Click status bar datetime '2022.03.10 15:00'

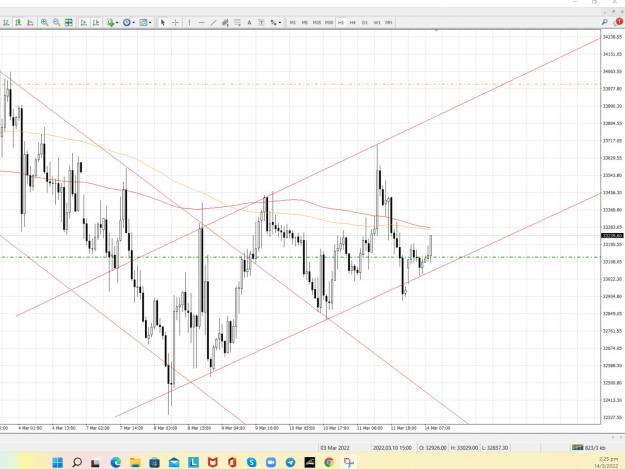[x=392, y=448]
